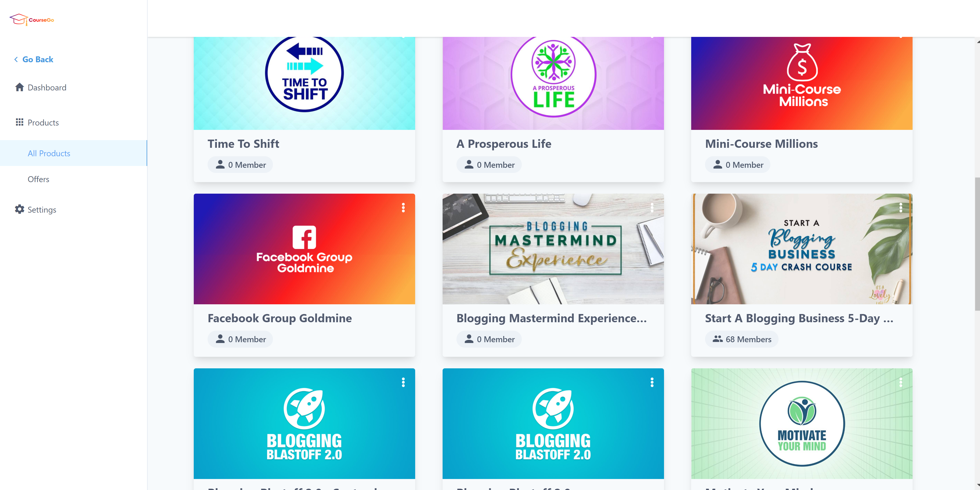Image resolution: width=980 pixels, height=490 pixels.
Task: Open Settings via the gear icon
Action: (19, 210)
